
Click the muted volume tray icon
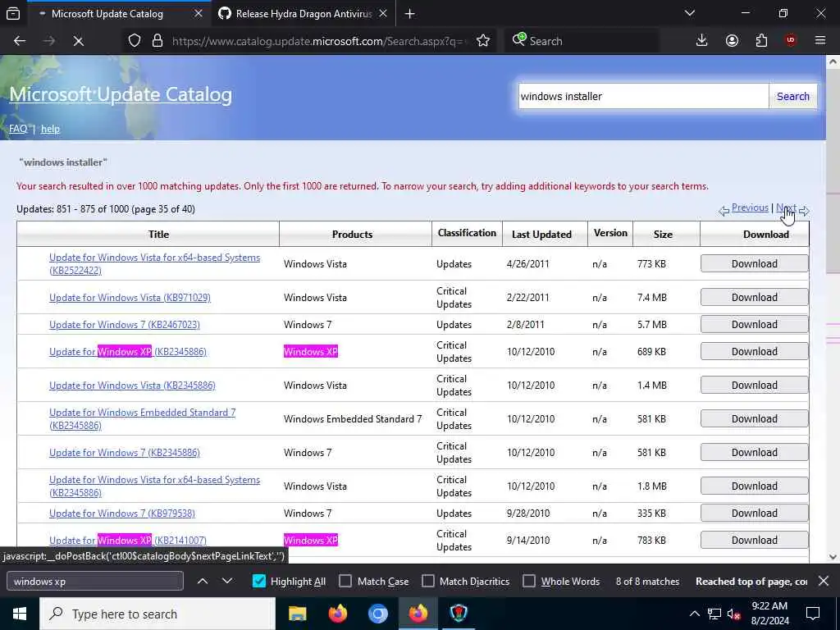[734, 614]
